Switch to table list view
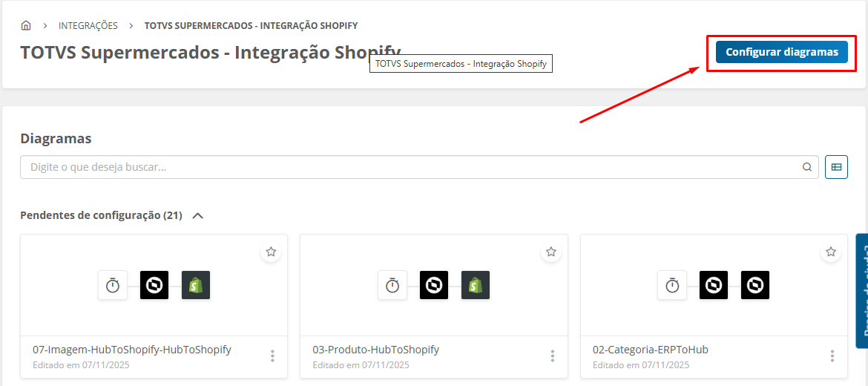Viewport: 868px width, 386px height. point(836,167)
